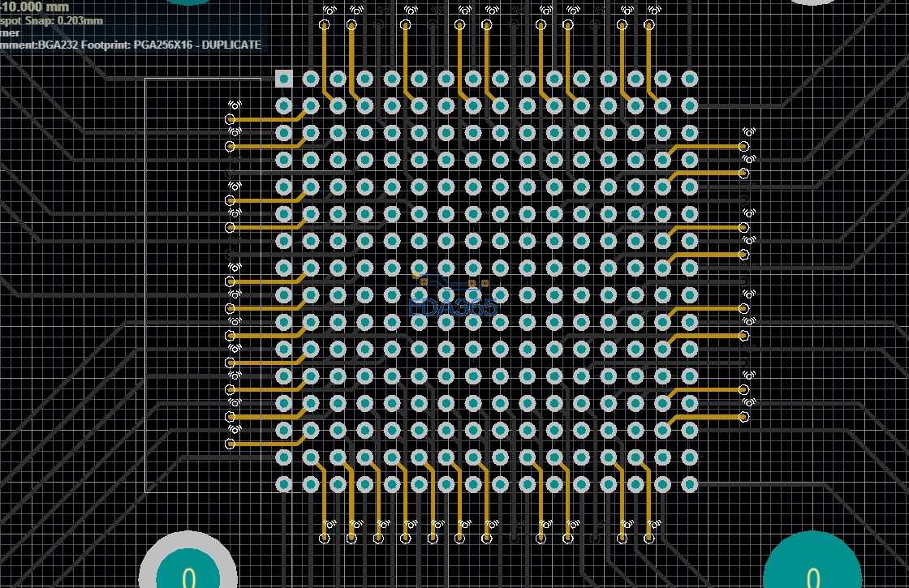
Task: Click the '10.000 mm' coordinate readout
Action: [36, 7]
